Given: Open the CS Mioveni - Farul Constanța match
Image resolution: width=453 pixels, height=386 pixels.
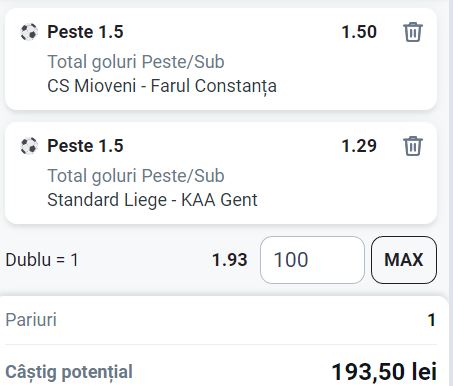Looking at the screenshot, I should pos(162,86).
